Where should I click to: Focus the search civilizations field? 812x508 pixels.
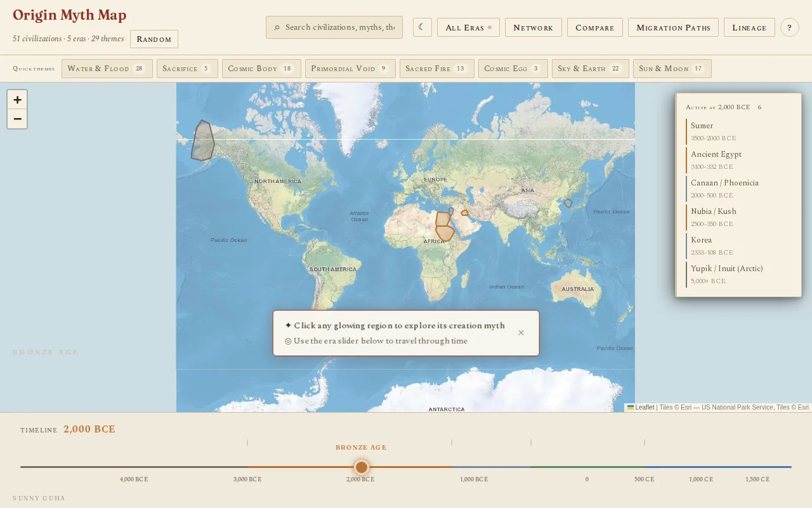point(334,27)
